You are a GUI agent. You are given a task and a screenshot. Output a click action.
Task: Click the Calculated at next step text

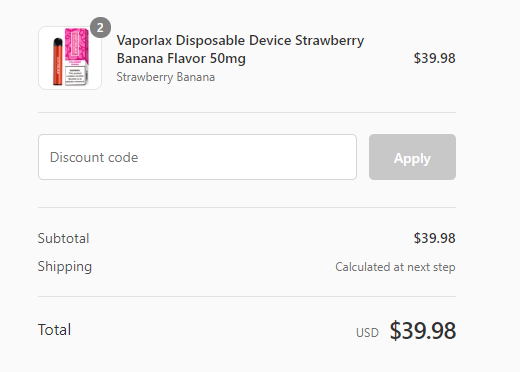click(395, 267)
